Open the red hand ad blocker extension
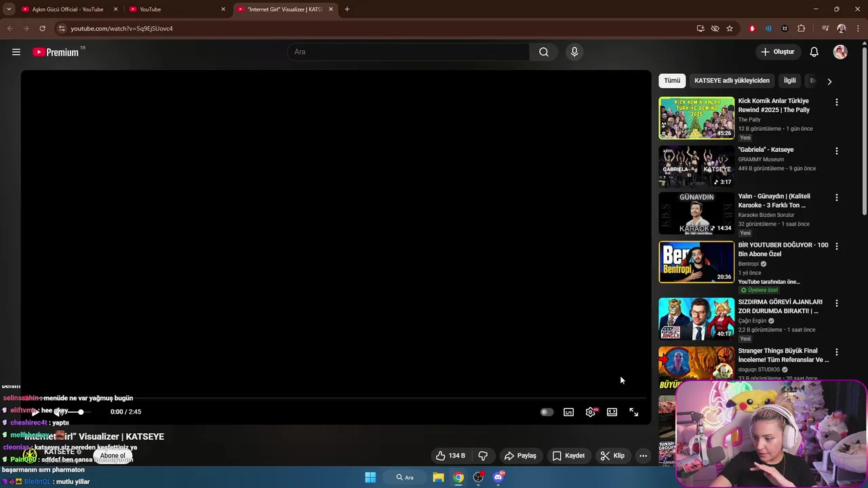 (x=752, y=28)
